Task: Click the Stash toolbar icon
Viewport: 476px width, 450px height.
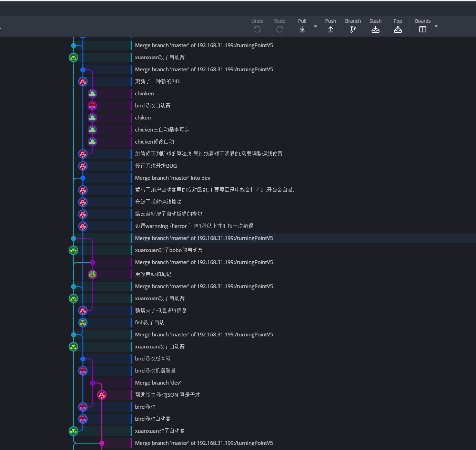Action: 375,29
